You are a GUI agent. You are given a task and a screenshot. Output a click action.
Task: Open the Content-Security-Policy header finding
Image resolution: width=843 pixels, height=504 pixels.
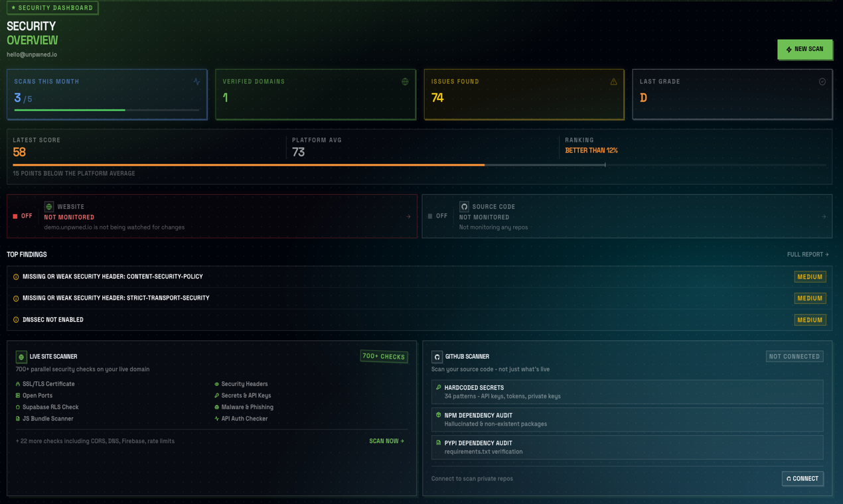click(x=419, y=277)
